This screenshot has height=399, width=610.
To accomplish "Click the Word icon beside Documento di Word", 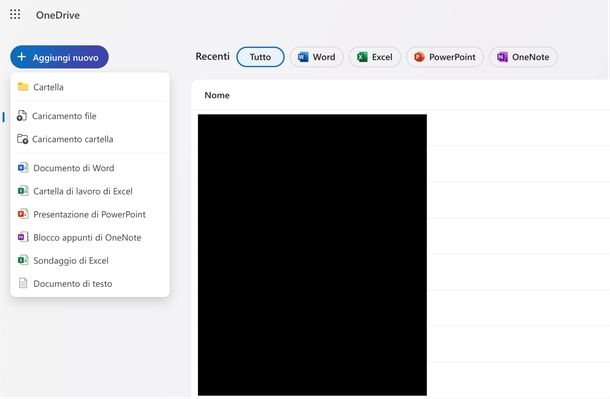I will coord(23,168).
